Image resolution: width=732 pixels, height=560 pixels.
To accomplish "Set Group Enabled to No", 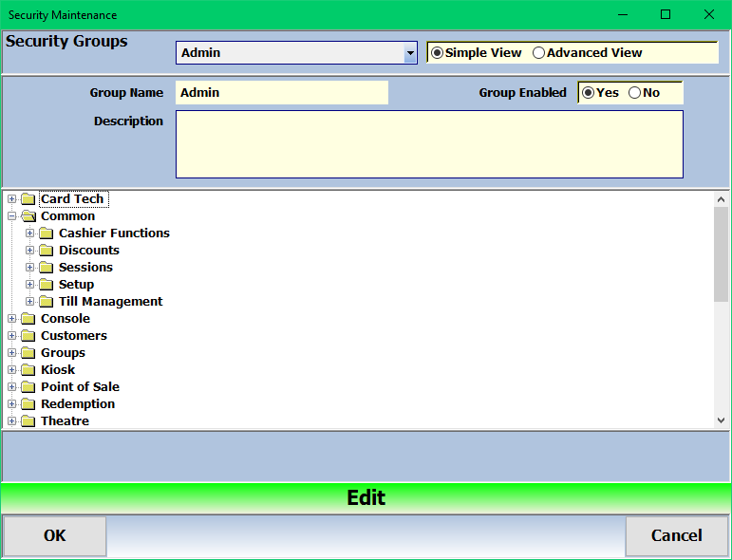I will [x=634, y=93].
